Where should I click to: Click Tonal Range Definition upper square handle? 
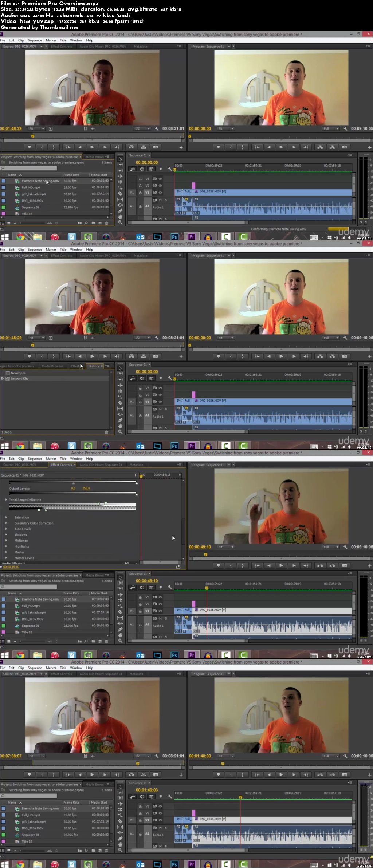tap(106, 503)
